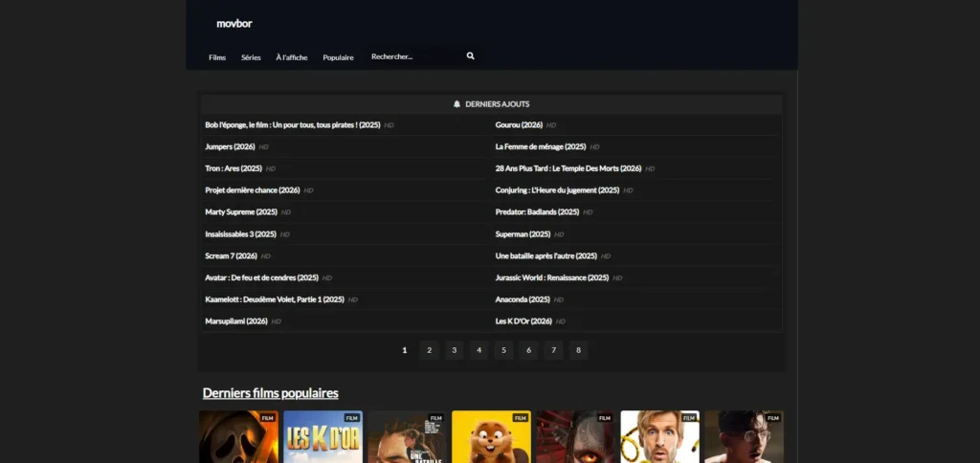Click the bell icon beside Derniers Ajouts
This screenshot has height=463, width=980.
pyautogui.click(x=457, y=104)
